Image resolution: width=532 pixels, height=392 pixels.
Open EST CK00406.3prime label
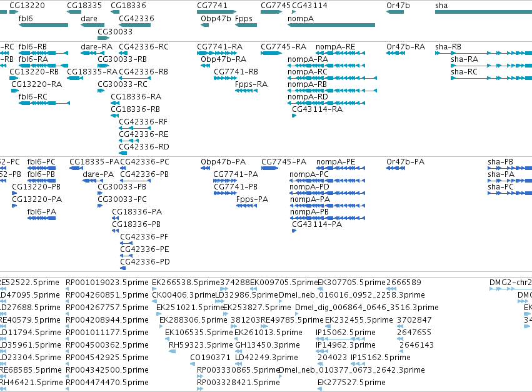pyautogui.click(x=184, y=295)
